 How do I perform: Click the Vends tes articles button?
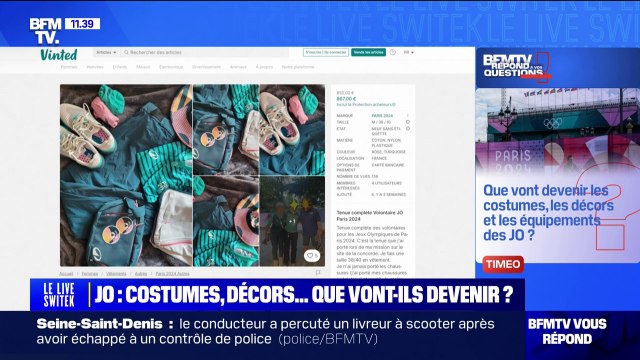[369, 52]
